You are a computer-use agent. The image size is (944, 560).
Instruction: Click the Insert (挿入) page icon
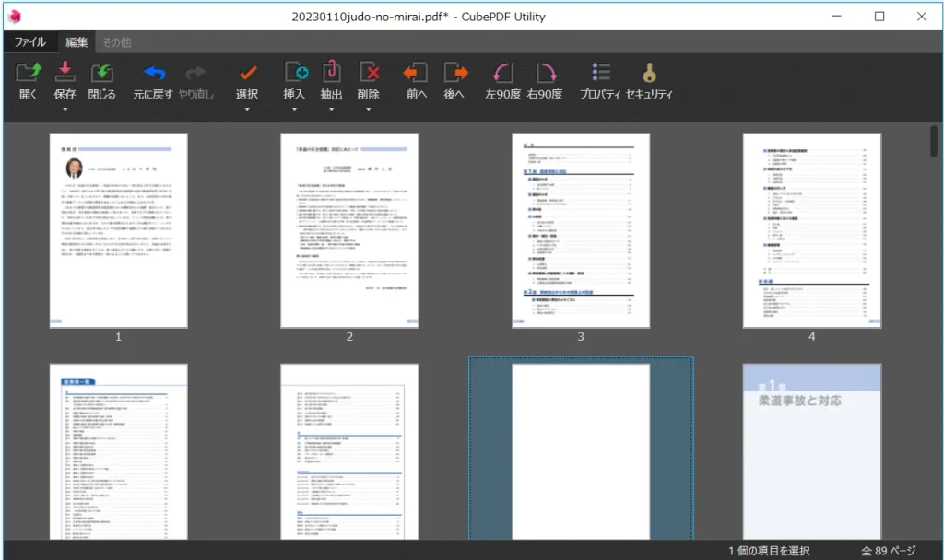tap(295, 74)
